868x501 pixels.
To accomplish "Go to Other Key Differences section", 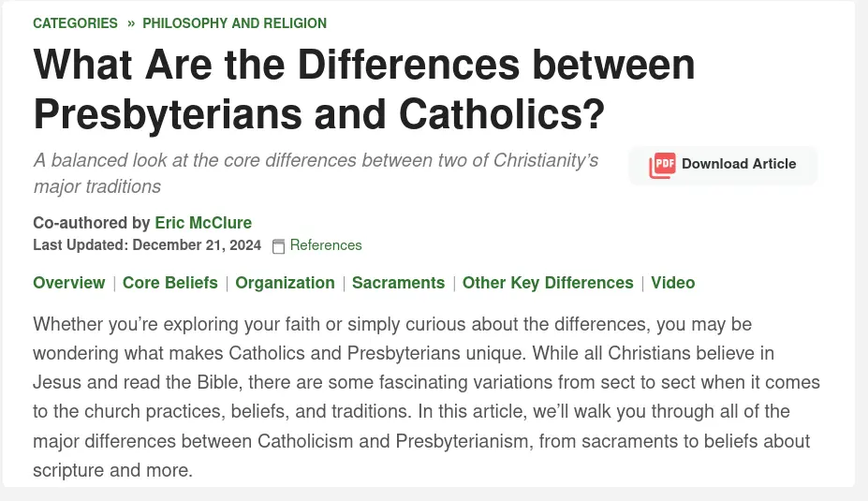I will 548,283.
